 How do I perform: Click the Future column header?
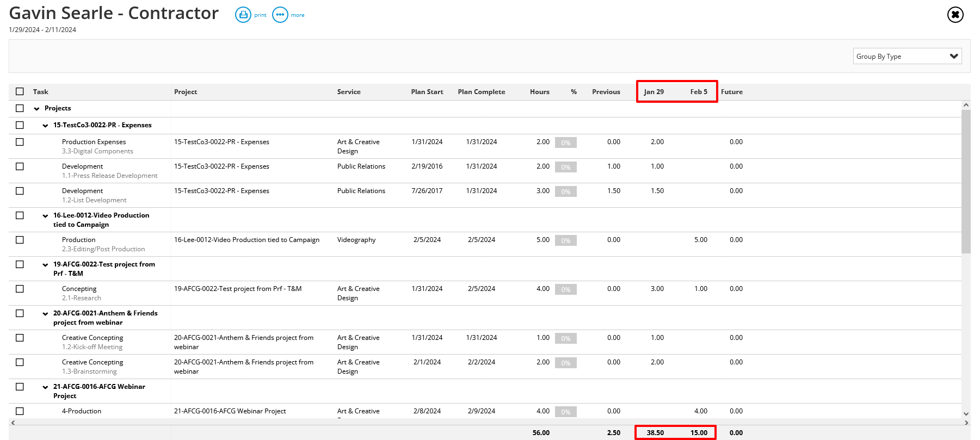tap(732, 92)
